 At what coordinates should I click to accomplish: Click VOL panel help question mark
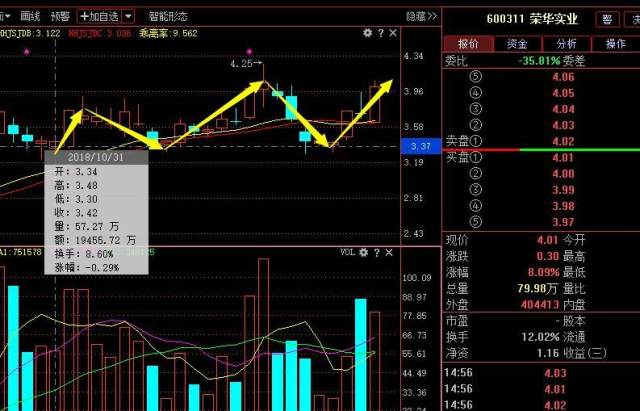click(377, 253)
